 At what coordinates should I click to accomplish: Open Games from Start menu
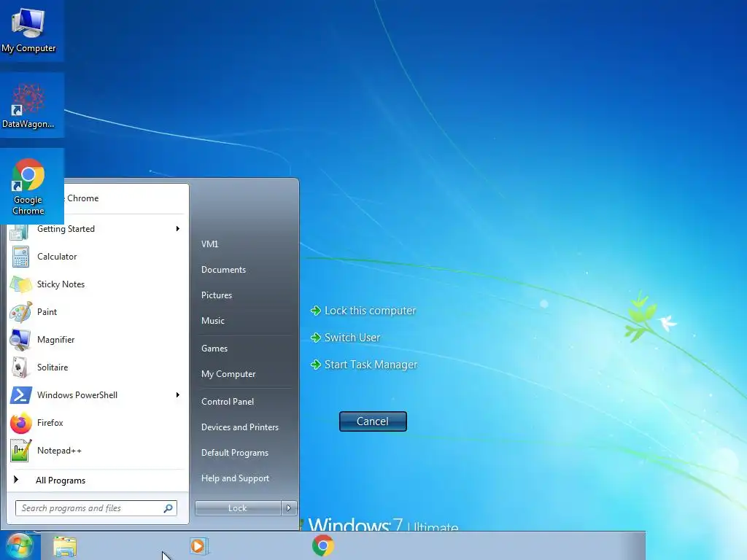[214, 349]
